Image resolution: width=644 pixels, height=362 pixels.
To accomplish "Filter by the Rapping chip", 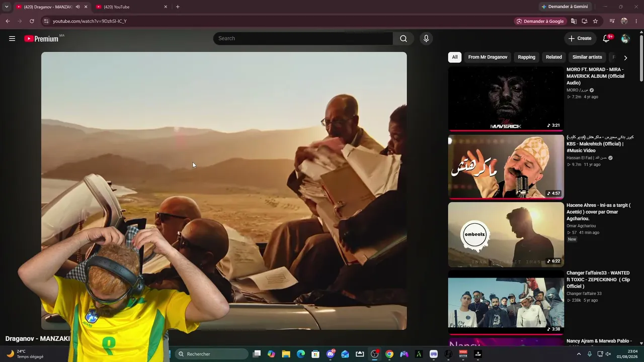I will (526, 57).
